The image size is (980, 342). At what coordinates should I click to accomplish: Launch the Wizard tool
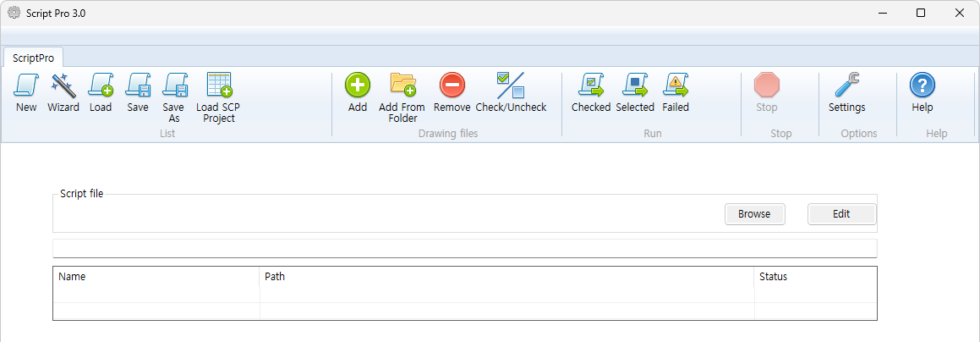pos(63,92)
